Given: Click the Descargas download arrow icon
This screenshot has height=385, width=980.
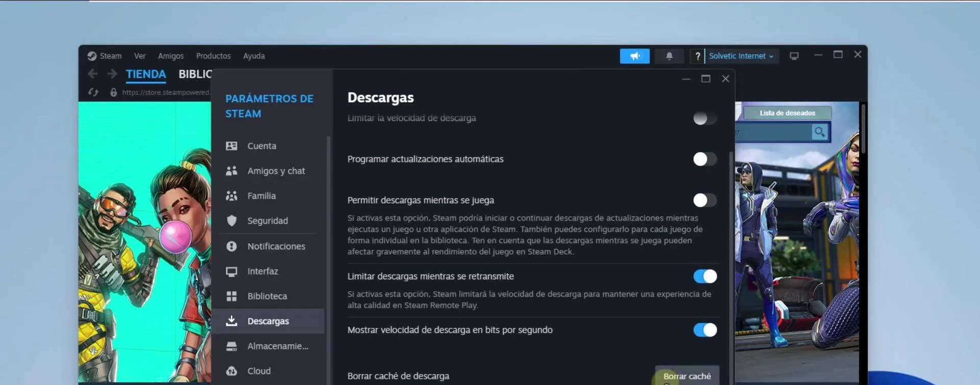Looking at the screenshot, I should pos(231,321).
